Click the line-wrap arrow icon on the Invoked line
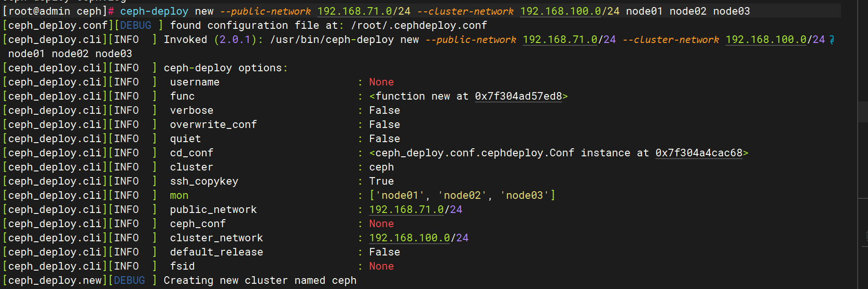This screenshot has width=868, height=289. click(832, 40)
